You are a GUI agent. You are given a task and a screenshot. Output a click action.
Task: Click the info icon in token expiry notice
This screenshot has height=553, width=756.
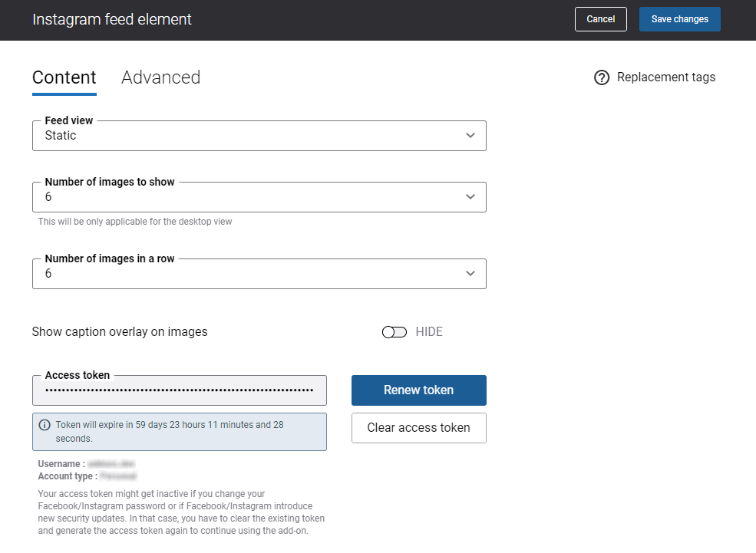tap(45, 425)
